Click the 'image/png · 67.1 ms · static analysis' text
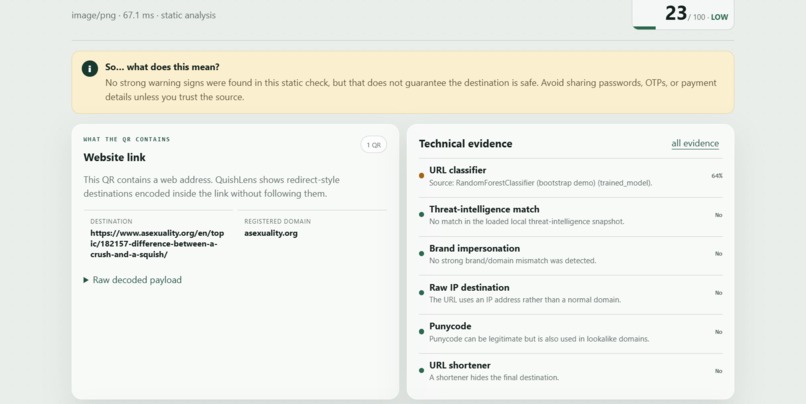 click(x=144, y=15)
